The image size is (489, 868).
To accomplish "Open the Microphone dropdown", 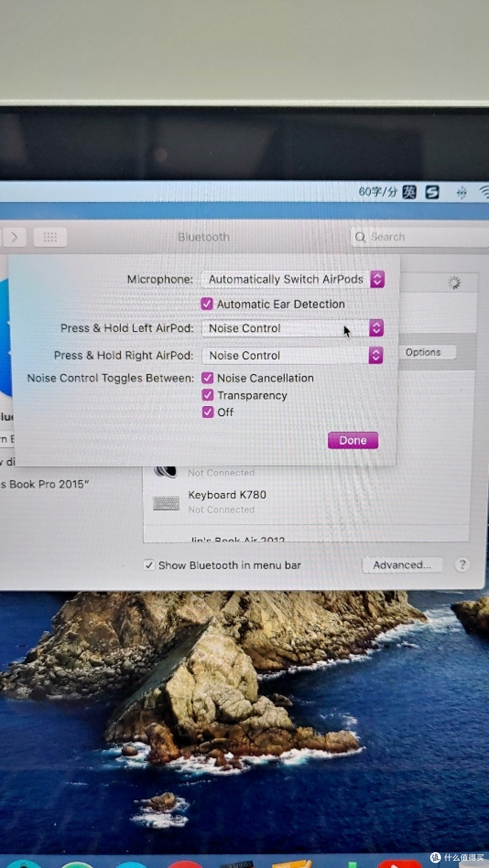I will coord(293,279).
